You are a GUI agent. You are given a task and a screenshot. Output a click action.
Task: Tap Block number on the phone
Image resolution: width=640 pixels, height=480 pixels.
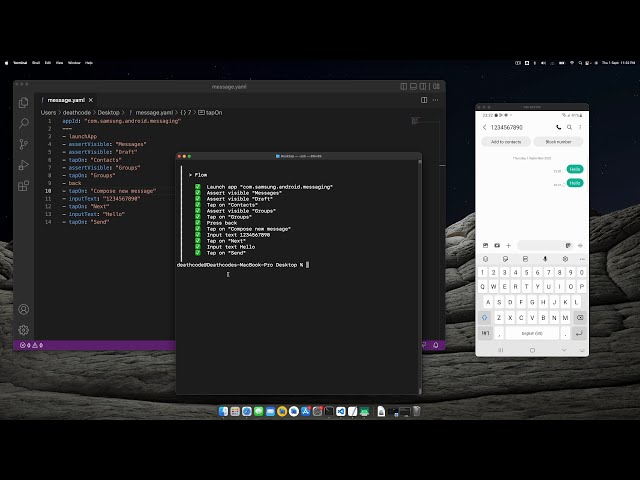click(558, 142)
